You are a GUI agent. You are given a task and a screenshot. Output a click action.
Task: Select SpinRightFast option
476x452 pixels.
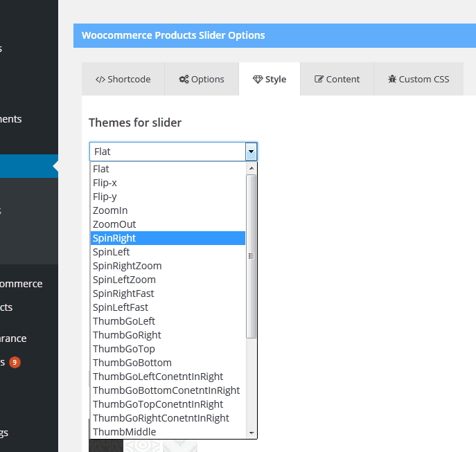[168, 293]
